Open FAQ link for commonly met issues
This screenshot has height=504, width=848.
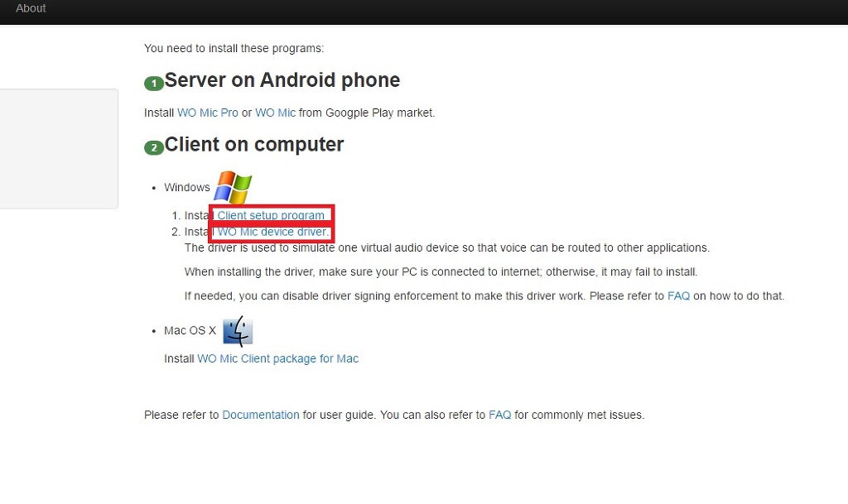(499, 415)
